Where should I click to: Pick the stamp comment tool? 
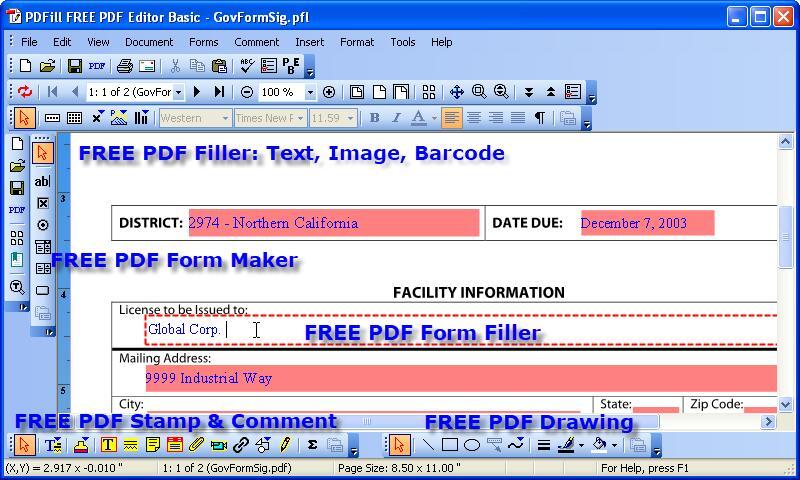[82, 445]
